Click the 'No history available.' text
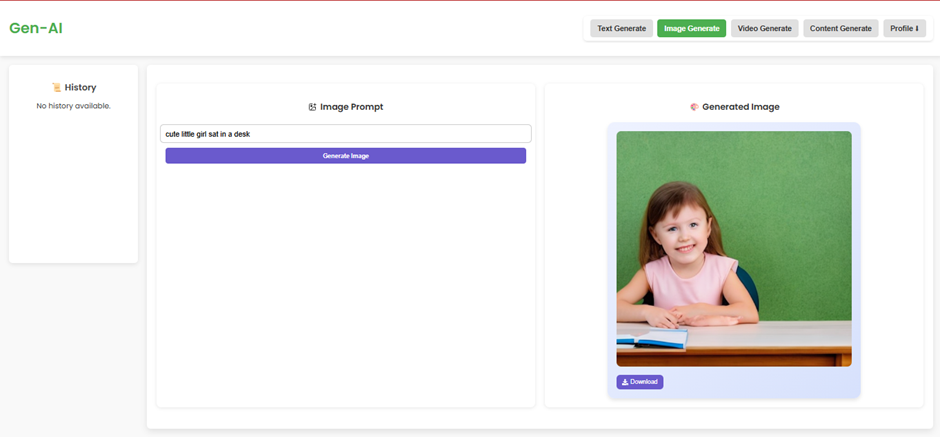Screen dimensions: 940x437 pyautogui.click(x=73, y=106)
